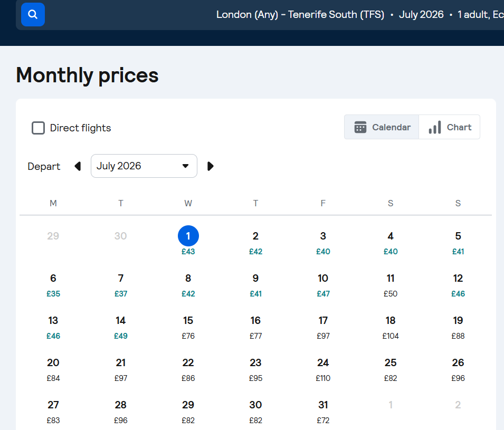The height and width of the screenshot is (430, 504).
Task: Enable the Direct flights checkbox
Action: point(39,128)
